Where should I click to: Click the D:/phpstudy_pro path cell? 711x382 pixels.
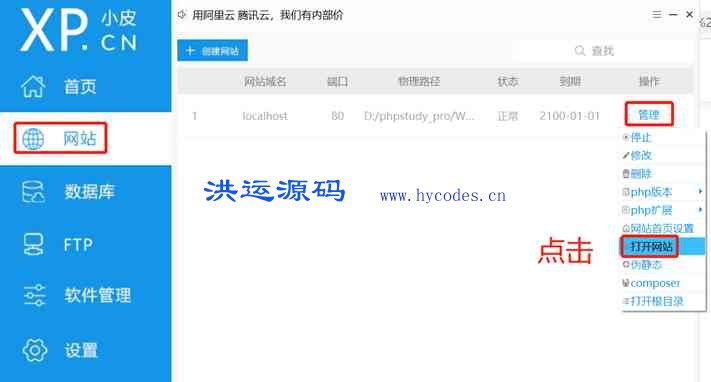pyautogui.click(x=419, y=116)
